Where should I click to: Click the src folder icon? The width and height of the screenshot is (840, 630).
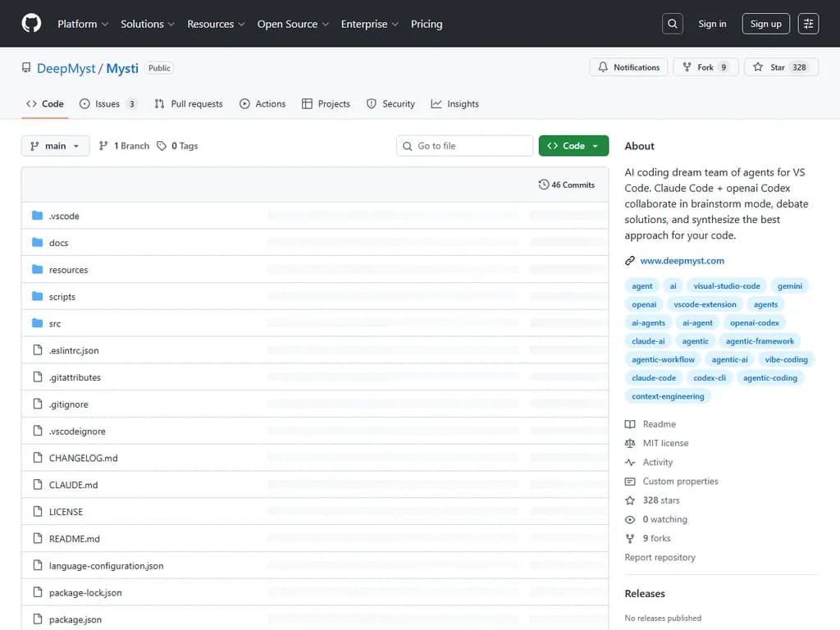pos(37,323)
